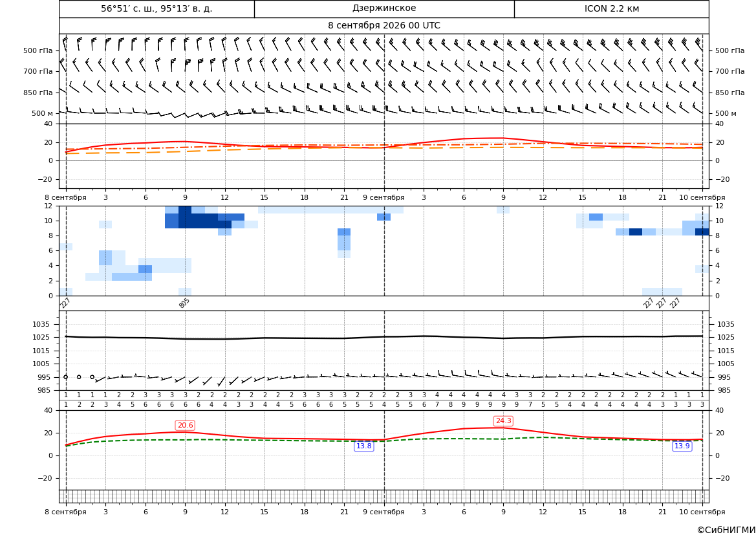Select the ICON 2.2 км model cell
Image resolution: width=756 pixels, height=535 pixels.
point(612,8)
